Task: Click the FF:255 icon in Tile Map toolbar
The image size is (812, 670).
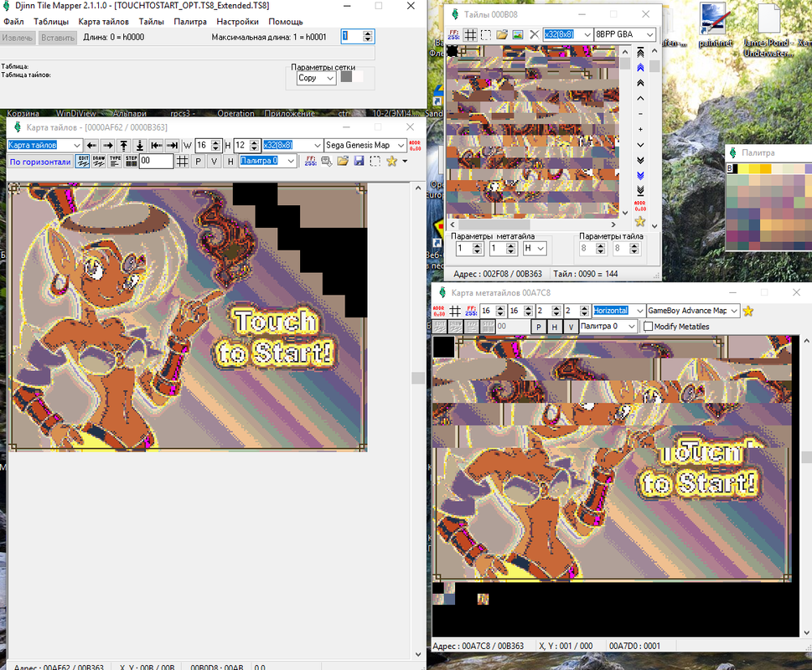Action: coord(310,162)
